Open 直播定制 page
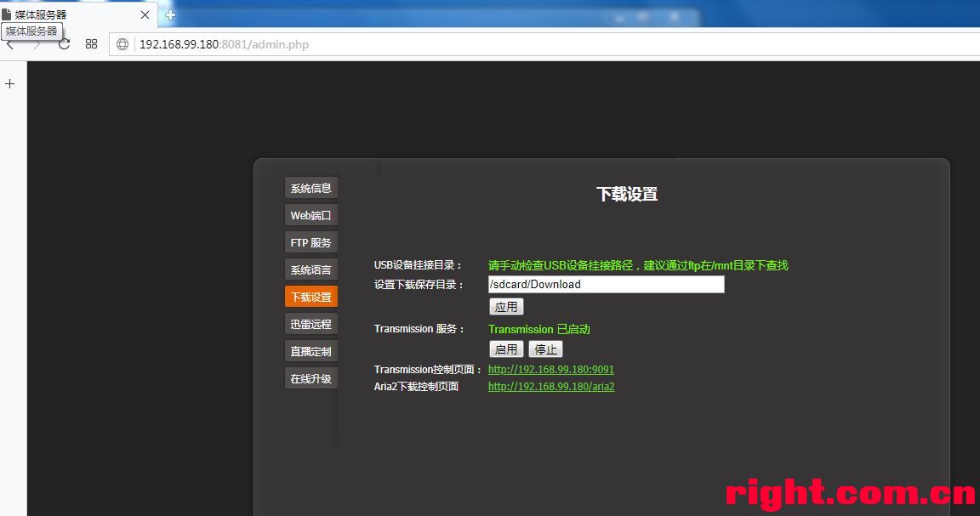This screenshot has width=980, height=516. (x=311, y=351)
